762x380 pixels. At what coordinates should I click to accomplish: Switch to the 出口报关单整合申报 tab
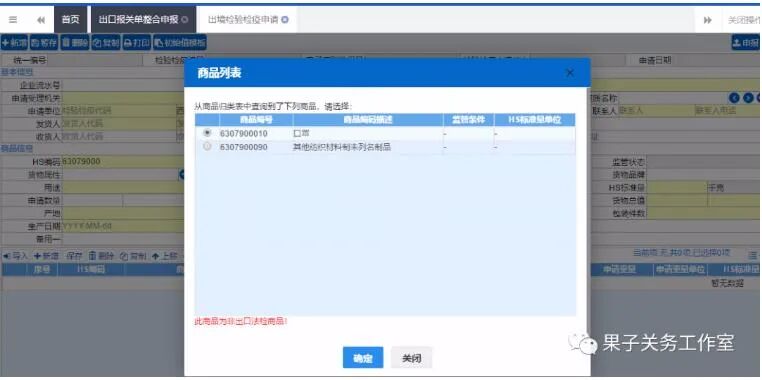[139, 20]
